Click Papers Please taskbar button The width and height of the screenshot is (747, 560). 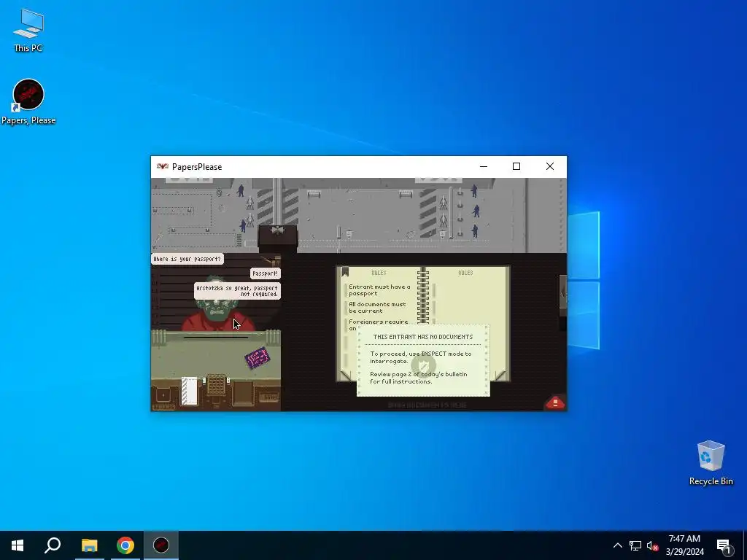coord(161,545)
